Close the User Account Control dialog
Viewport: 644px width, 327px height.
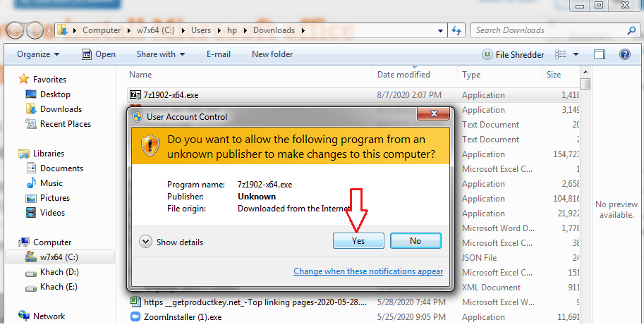point(433,113)
